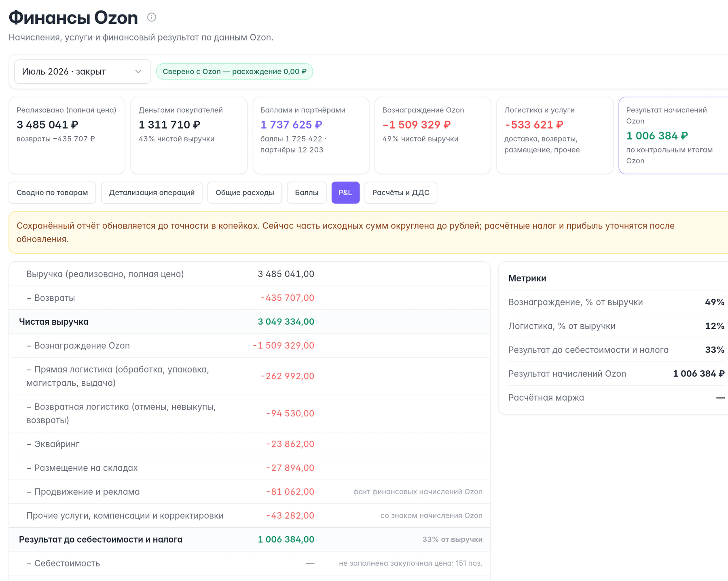The height and width of the screenshot is (581, 728).
Task: Click the Прочие услуги, компенсации и корректировки label
Action: [125, 516]
